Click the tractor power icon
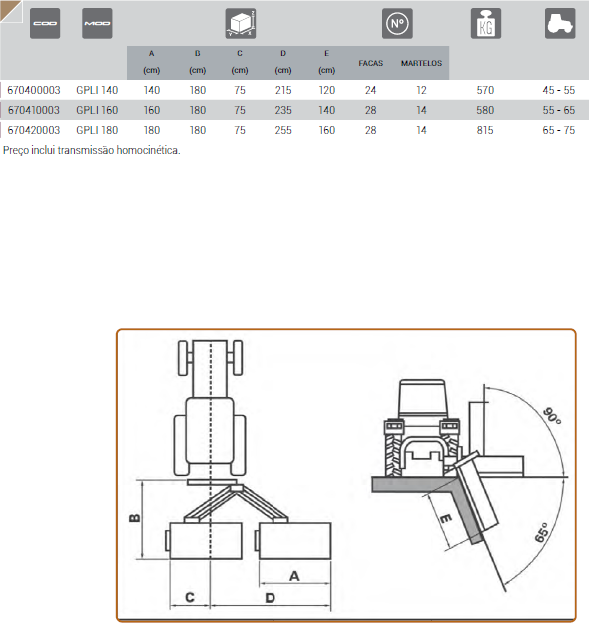 [x=560, y=23]
